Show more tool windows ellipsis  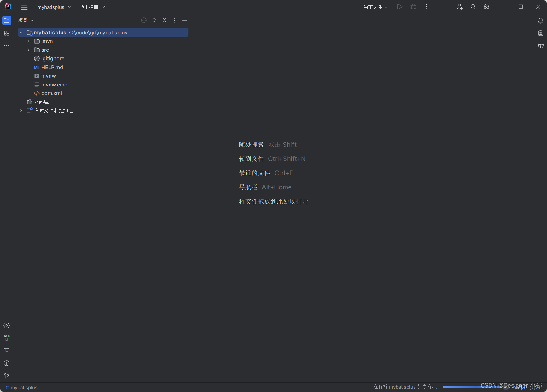tap(7, 46)
